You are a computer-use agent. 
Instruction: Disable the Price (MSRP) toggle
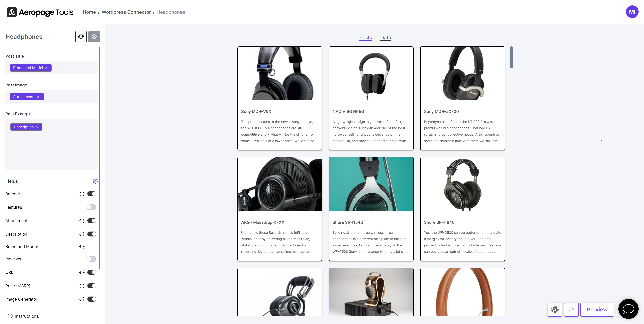[92, 286]
